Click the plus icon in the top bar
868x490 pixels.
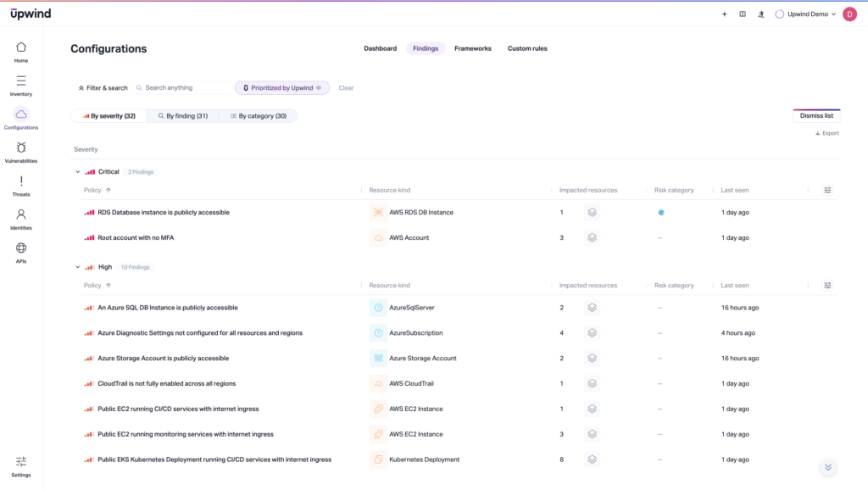pyautogui.click(x=724, y=14)
